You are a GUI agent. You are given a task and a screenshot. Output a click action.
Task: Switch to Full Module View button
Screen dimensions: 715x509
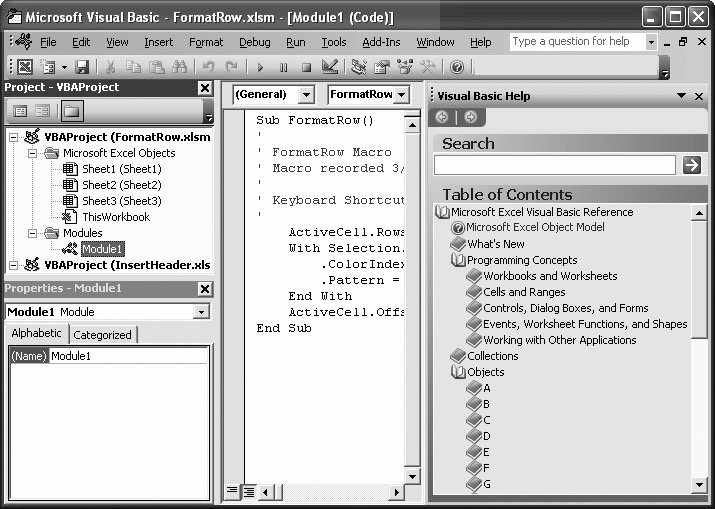coord(248,491)
